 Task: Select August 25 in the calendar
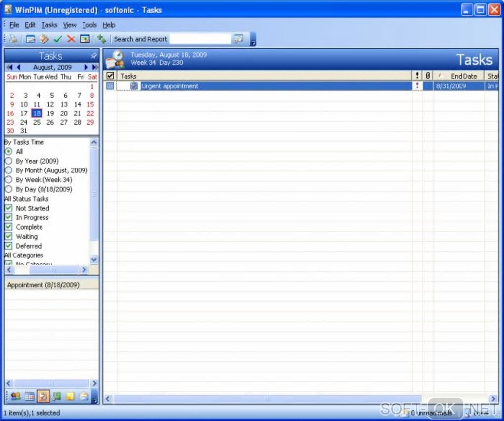pos(37,122)
